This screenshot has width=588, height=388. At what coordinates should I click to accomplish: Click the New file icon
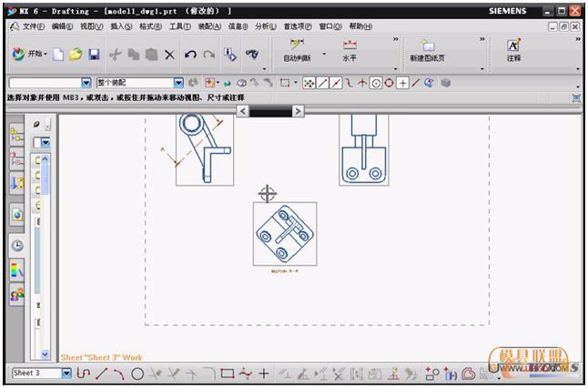pos(58,55)
